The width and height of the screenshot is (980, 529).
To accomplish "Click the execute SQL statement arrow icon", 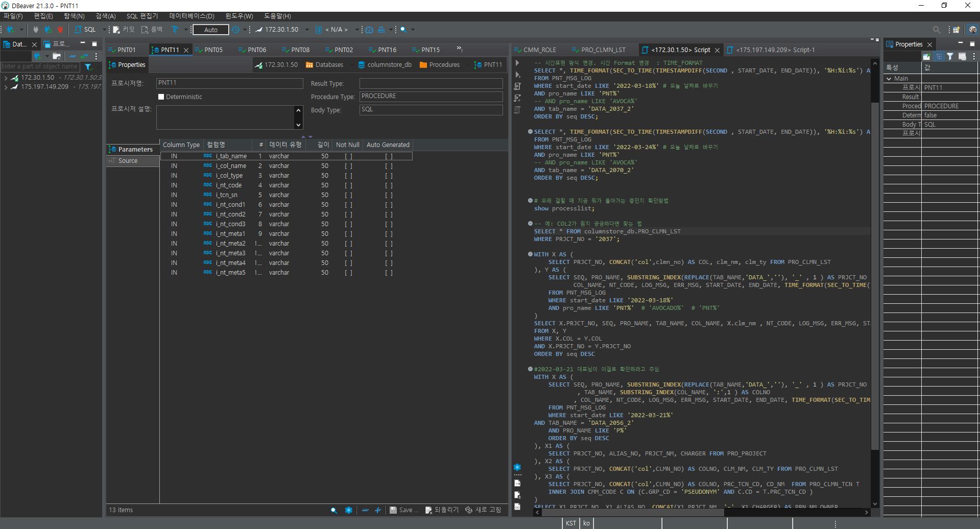I will click(x=517, y=63).
